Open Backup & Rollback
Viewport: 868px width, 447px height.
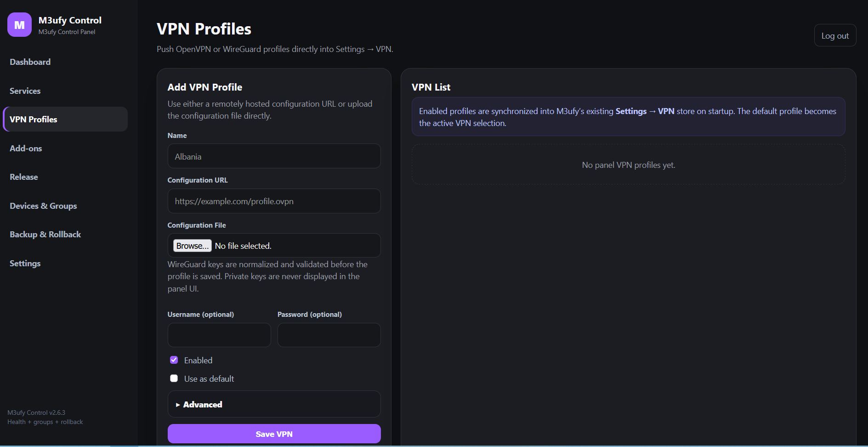click(45, 235)
